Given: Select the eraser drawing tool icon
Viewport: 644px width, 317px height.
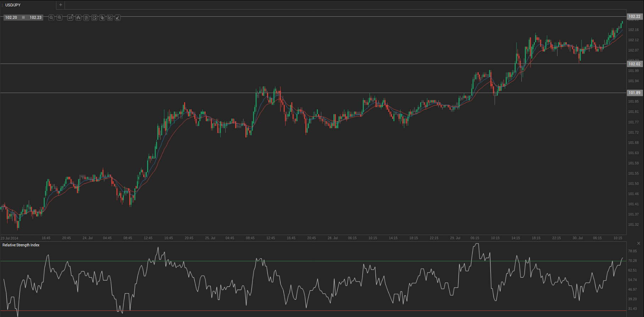Looking at the screenshot, I should pos(118,17).
